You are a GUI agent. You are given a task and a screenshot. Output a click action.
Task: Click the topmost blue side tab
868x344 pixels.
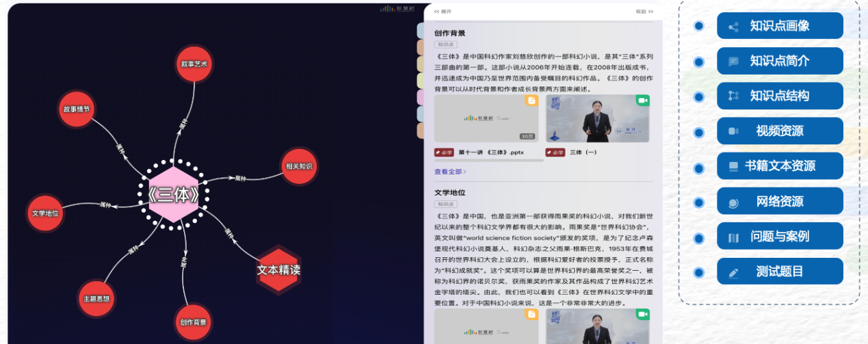click(x=419, y=31)
